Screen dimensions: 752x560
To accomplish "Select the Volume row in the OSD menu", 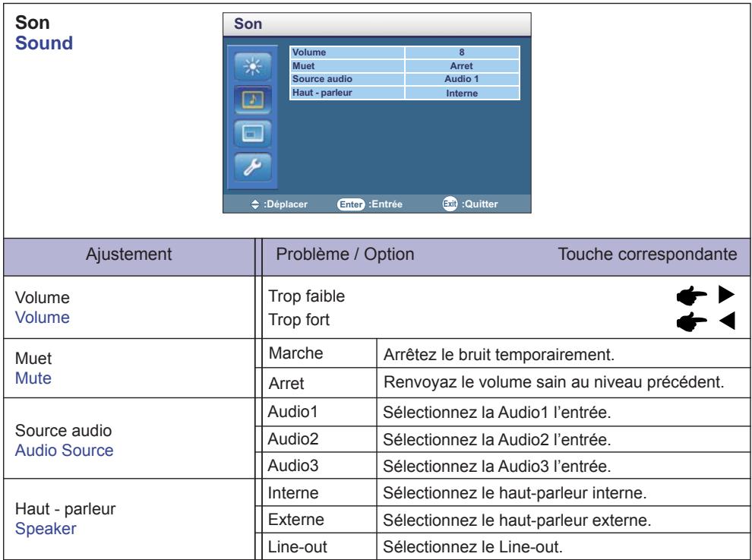I will tap(405, 52).
